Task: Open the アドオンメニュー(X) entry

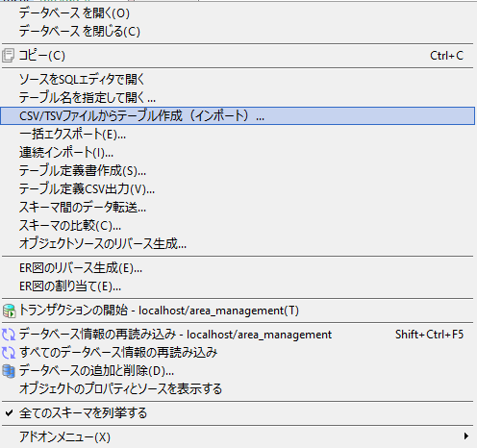Action: (x=238, y=437)
